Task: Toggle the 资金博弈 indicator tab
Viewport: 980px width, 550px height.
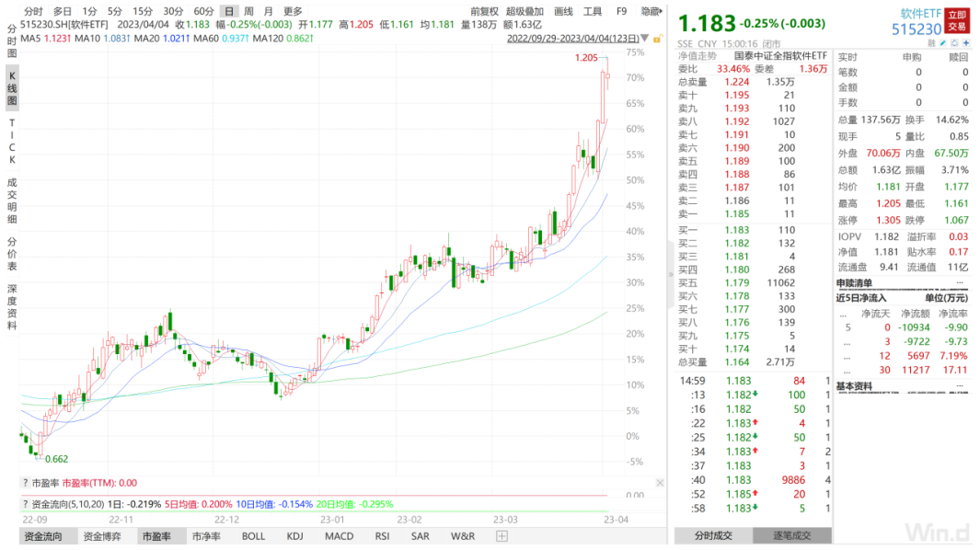Action: (x=102, y=536)
